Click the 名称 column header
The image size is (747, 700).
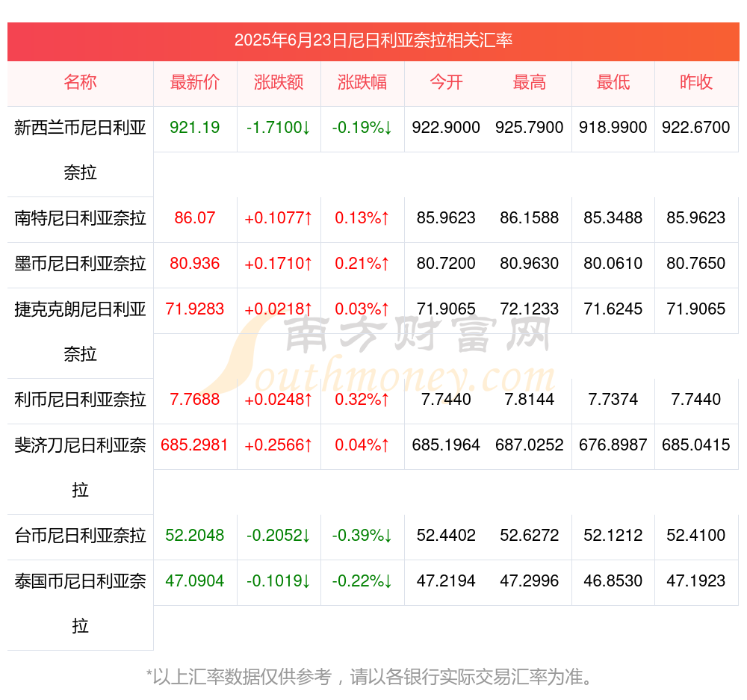(80, 82)
